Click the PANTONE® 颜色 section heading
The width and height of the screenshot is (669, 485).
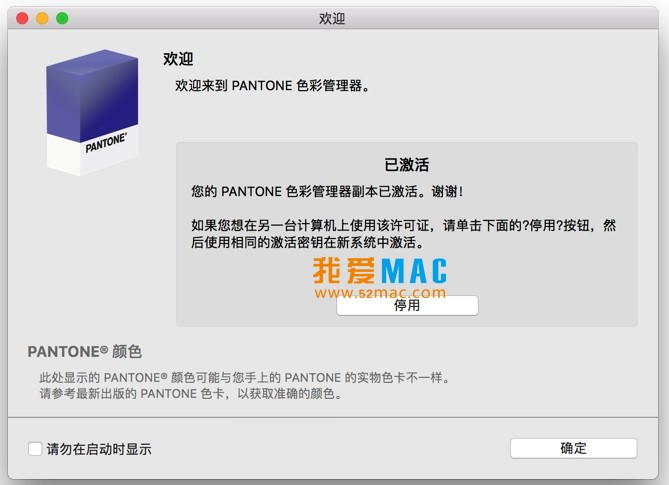pos(84,351)
